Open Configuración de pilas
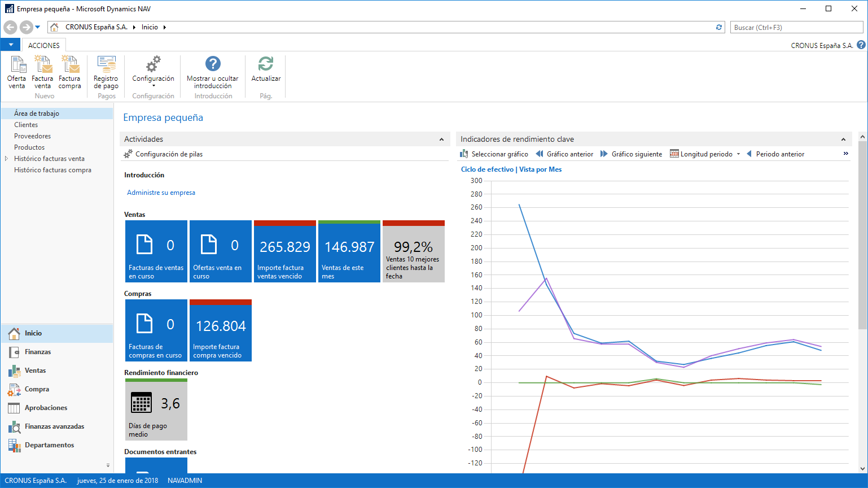 (x=163, y=154)
